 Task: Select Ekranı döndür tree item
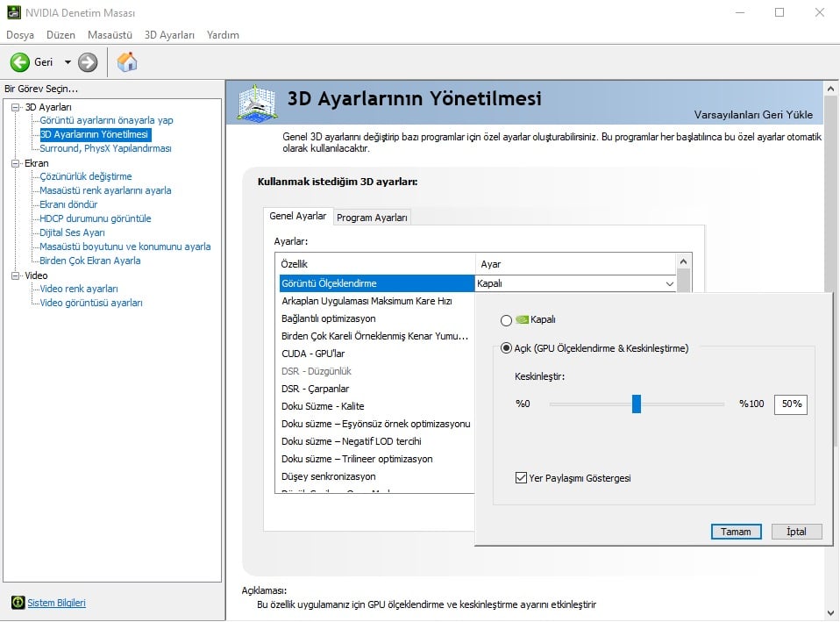(x=68, y=204)
